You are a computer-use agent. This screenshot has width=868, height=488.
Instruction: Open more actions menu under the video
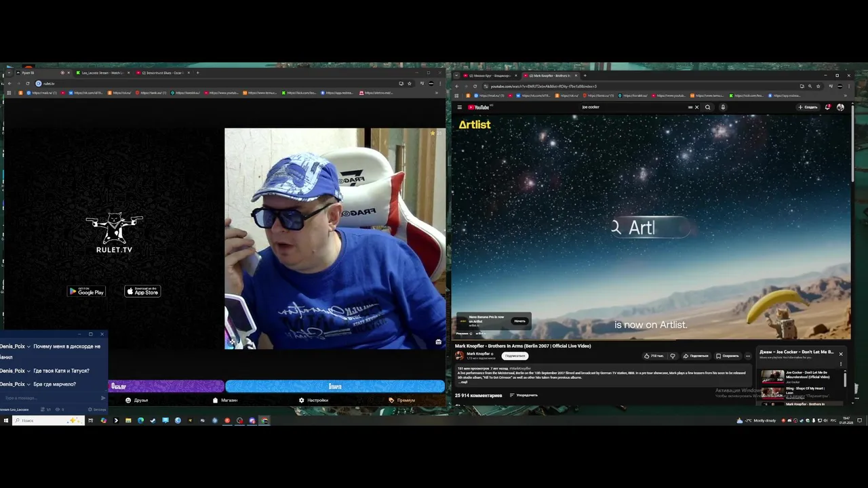coord(748,356)
